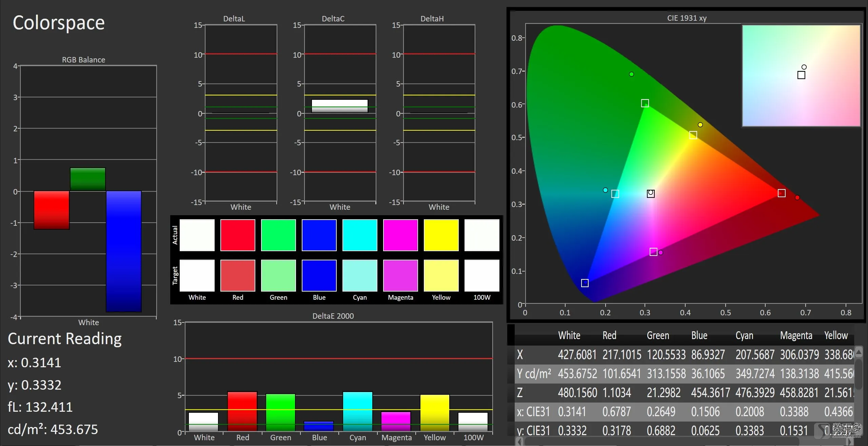
Task: Click the Target Yellow swatch
Action: tap(441, 276)
